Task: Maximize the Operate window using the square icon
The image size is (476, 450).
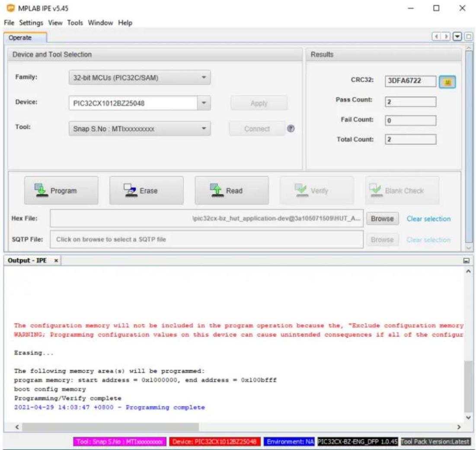Action: click(469, 37)
